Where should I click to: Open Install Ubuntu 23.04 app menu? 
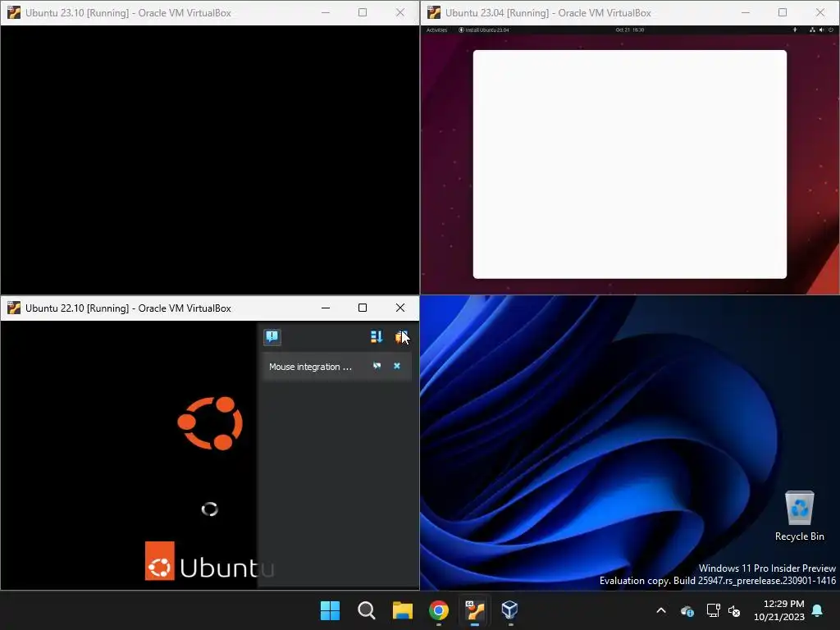(484, 30)
